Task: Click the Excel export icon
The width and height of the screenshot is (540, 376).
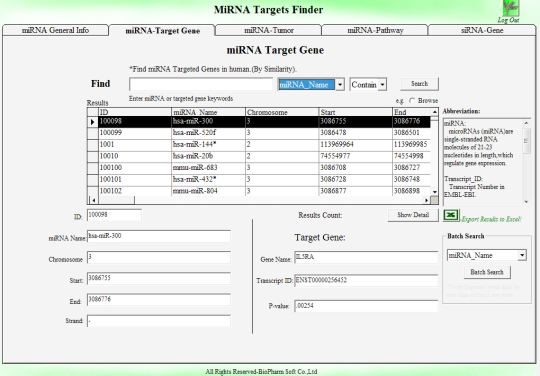Action: click(x=451, y=215)
